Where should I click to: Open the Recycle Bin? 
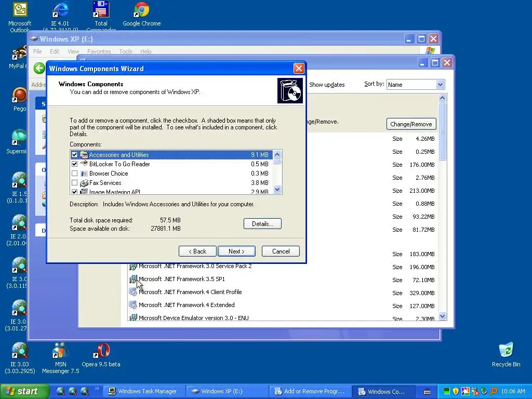(506, 355)
